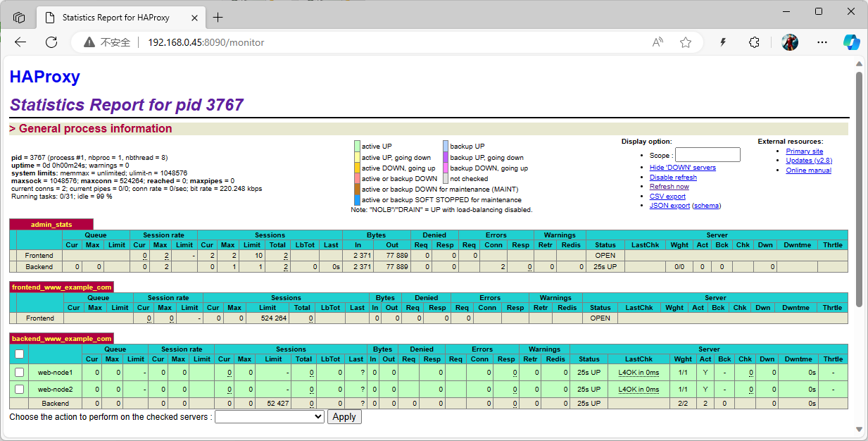
Task: Click the 524 264 session limit cell
Action: click(268, 318)
